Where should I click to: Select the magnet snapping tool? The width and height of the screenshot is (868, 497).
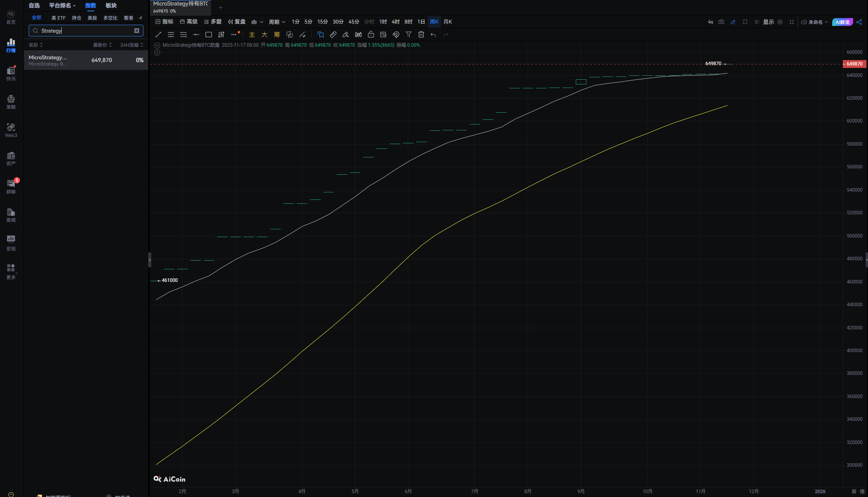[x=396, y=35]
